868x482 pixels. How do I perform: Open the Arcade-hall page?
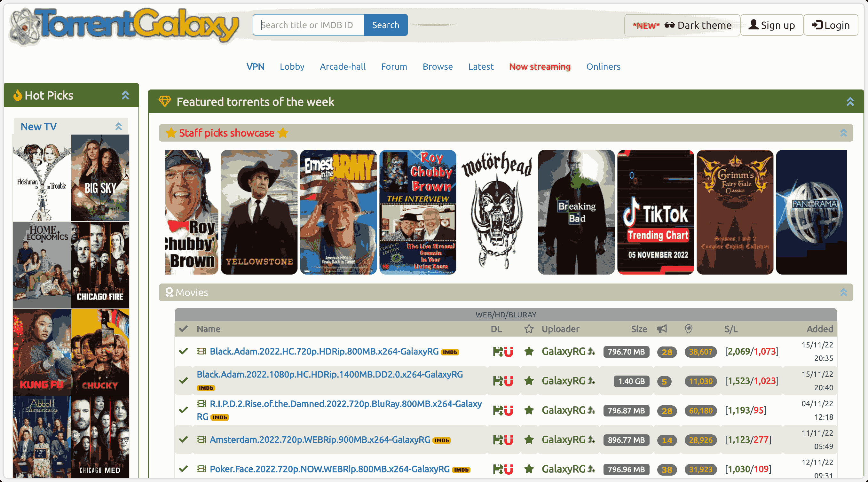(x=343, y=67)
